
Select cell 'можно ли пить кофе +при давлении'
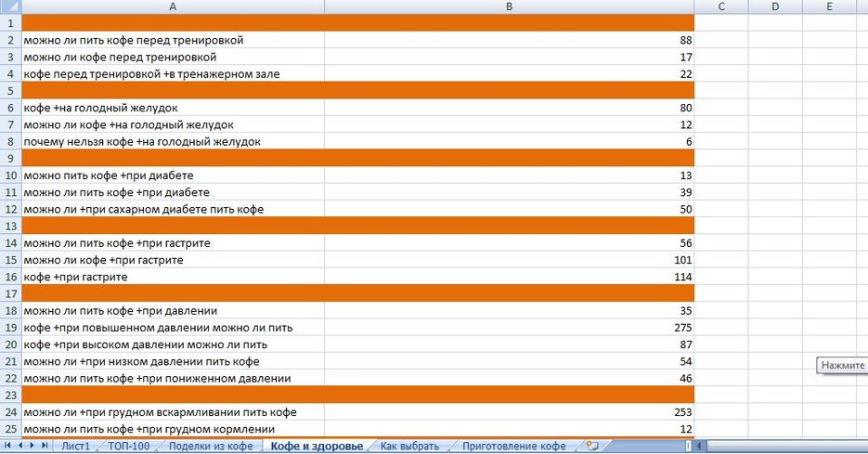coord(173,311)
